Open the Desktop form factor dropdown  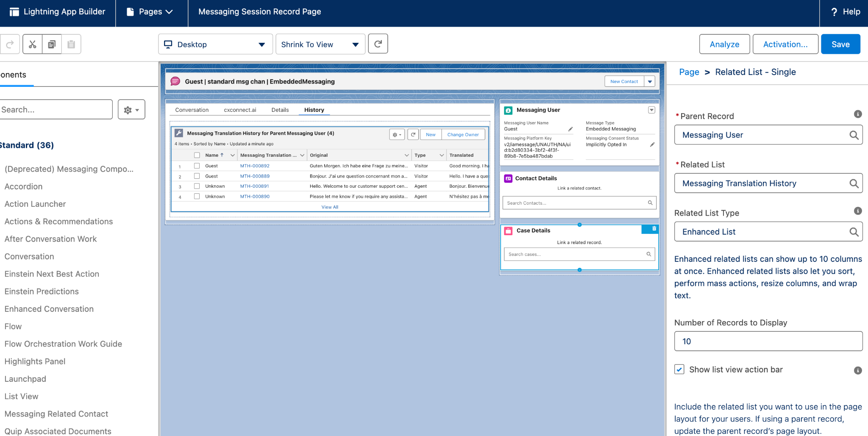tap(215, 44)
